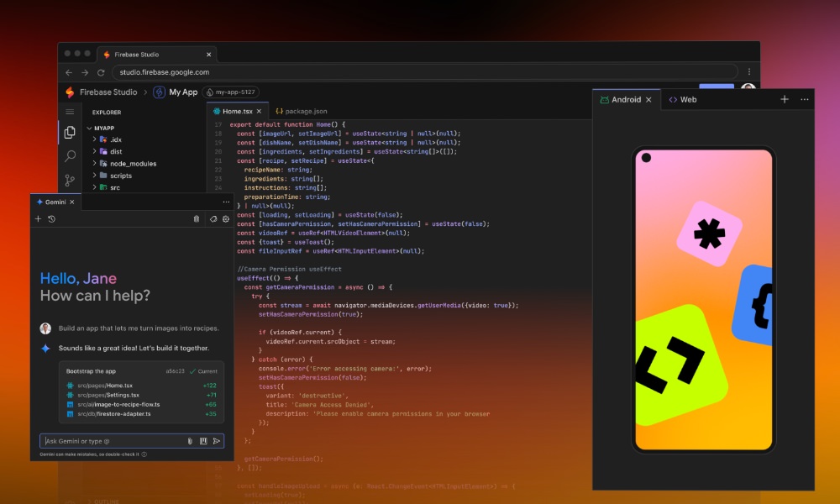View Gemini chat history

[53, 219]
